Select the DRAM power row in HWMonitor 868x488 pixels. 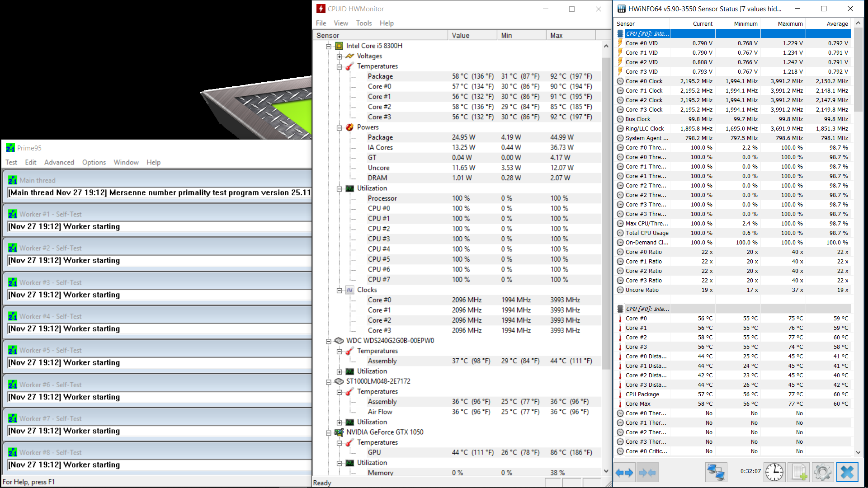[x=484, y=178]
